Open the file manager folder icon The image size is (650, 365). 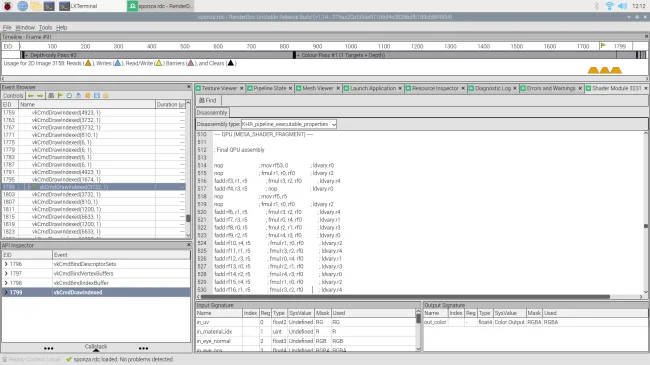point(36,6)
